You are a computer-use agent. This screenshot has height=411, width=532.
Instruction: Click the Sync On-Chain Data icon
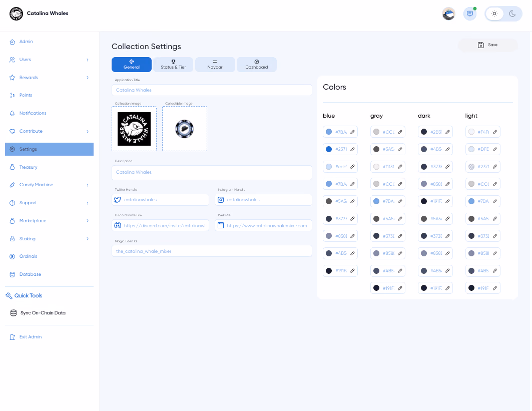coord(14,313)
